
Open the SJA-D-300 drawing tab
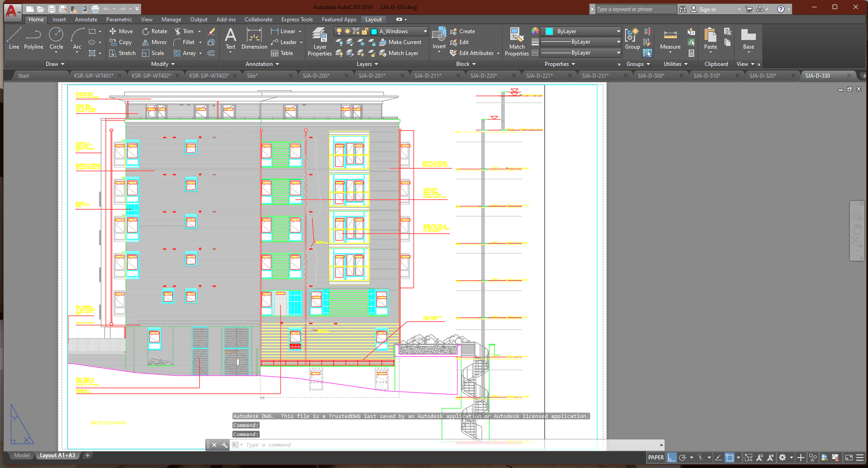pos(651,75)
